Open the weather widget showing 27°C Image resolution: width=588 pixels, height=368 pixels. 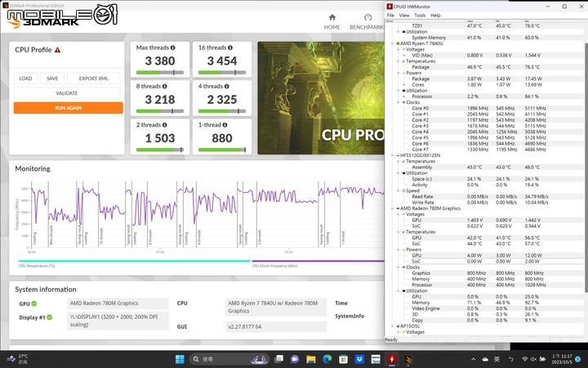[18, 359]
